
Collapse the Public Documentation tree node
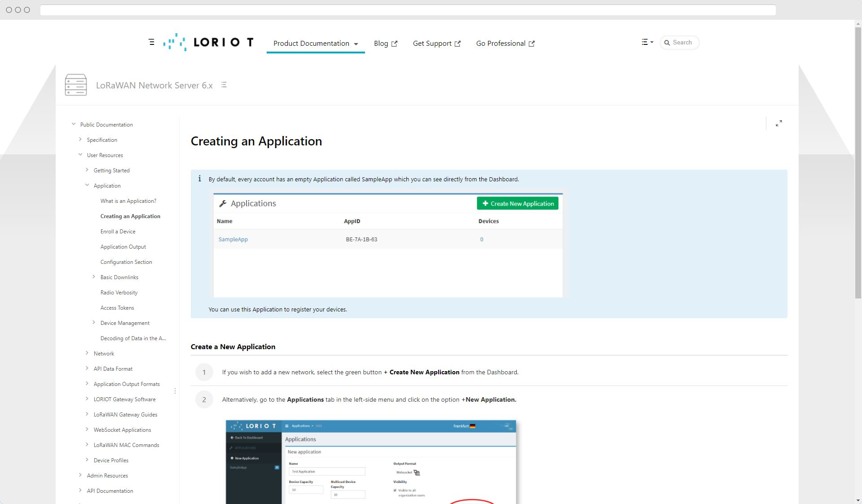(x=74, y=124)
